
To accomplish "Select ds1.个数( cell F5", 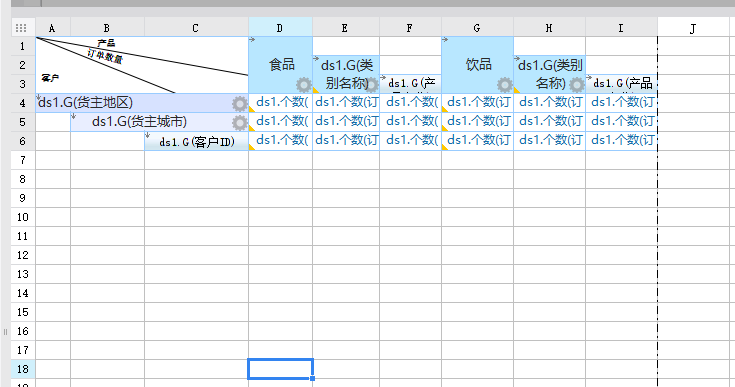I will [x=410, y=122].
